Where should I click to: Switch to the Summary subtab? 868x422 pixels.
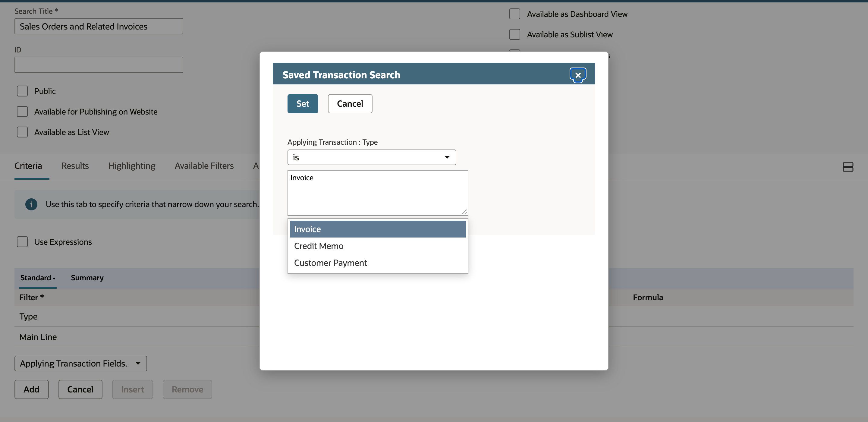87,278
